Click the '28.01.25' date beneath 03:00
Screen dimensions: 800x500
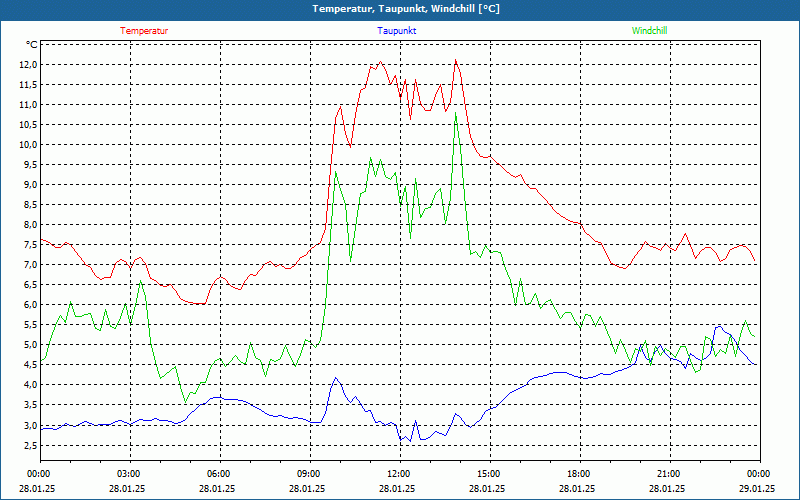(x=127, y=488)
